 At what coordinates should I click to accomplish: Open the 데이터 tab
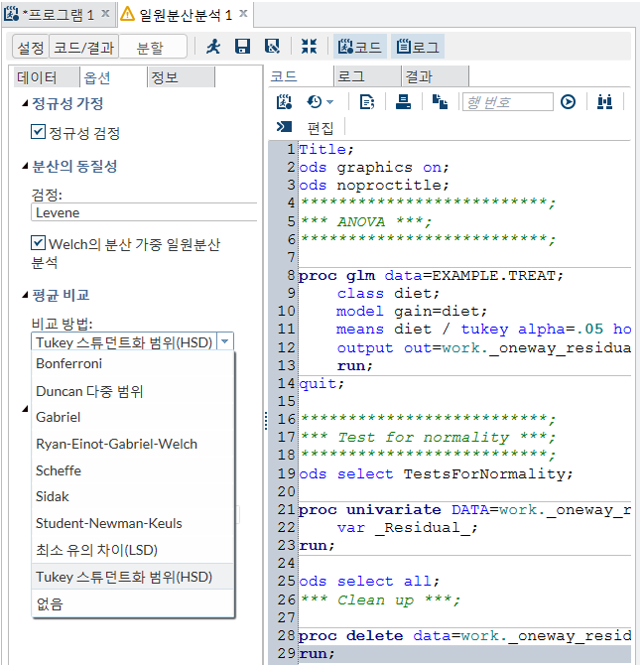click(46, 77)
